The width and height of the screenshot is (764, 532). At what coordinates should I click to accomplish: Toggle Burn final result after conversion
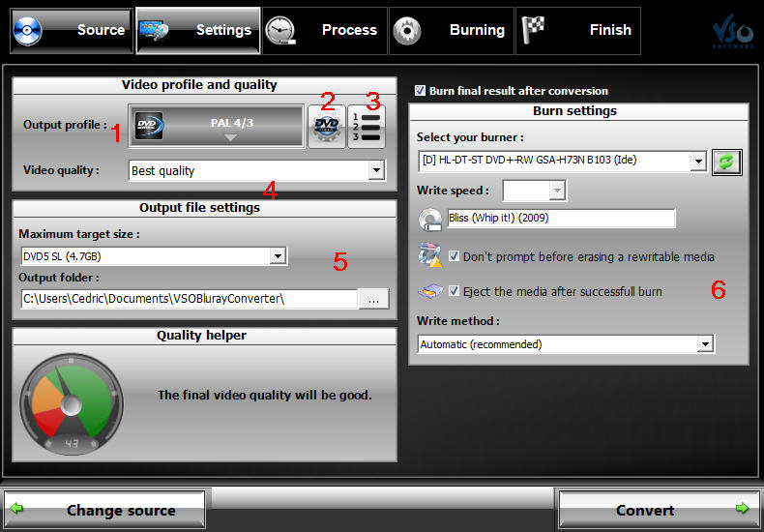tap(420, 91)
